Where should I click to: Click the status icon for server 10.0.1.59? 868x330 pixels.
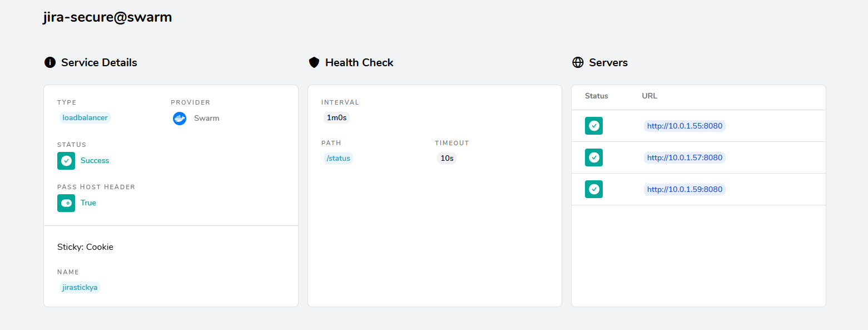click(594, 189)
